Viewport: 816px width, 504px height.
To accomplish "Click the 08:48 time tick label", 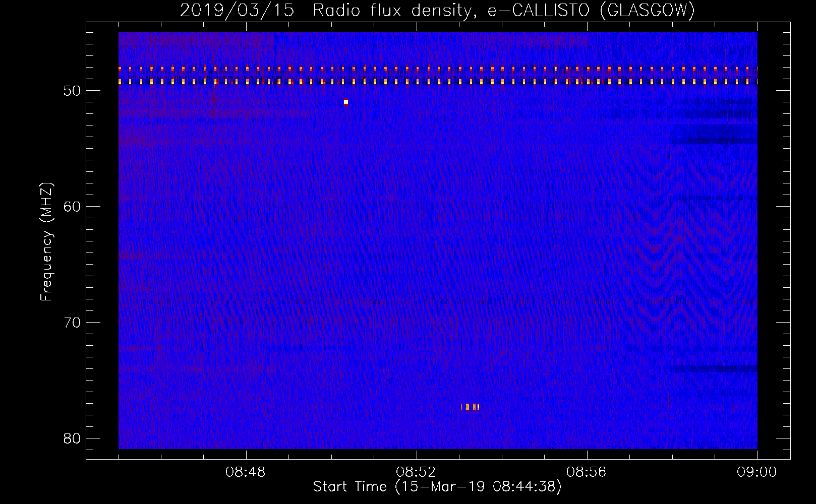I will pos(246,472).
